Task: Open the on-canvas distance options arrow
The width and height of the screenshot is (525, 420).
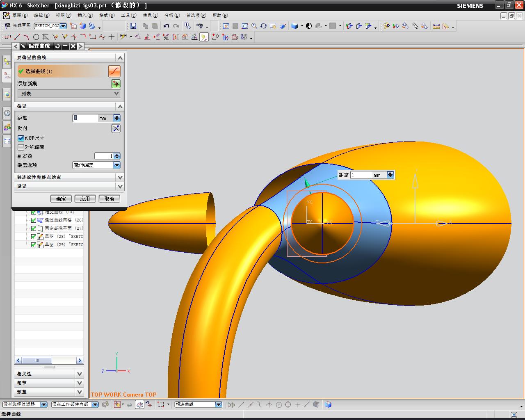Action: tap(390, 175)
